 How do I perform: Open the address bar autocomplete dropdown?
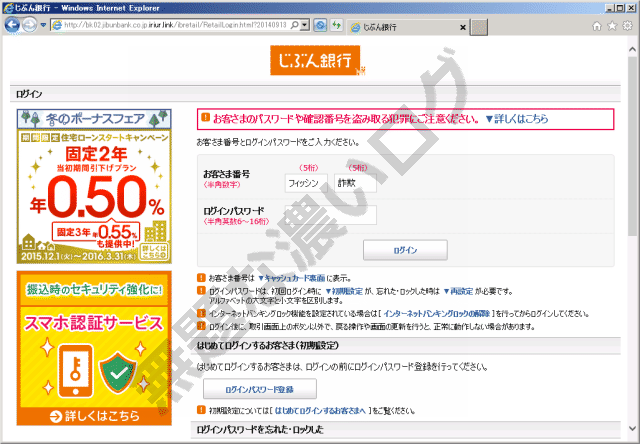point(304,25)
